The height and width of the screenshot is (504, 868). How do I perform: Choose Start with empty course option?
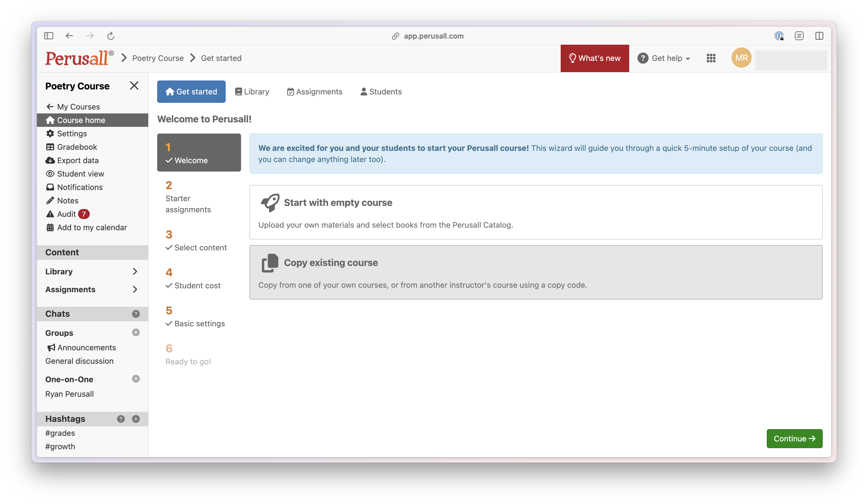(x=536, y=212)
